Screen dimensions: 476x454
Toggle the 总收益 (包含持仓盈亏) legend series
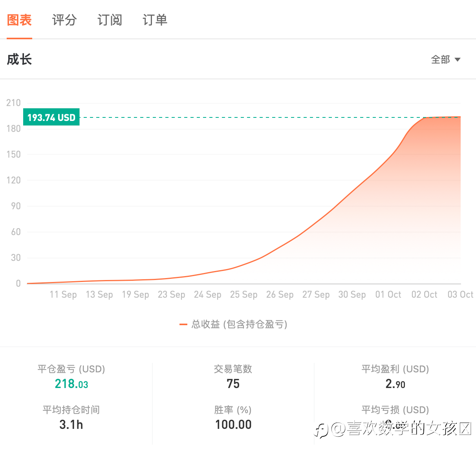[x=239, y=324]
